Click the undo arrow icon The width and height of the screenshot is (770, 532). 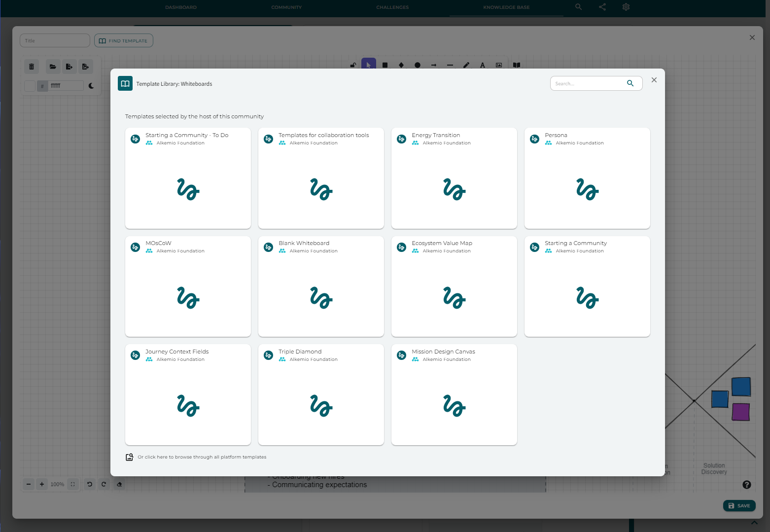pos(90,484)
